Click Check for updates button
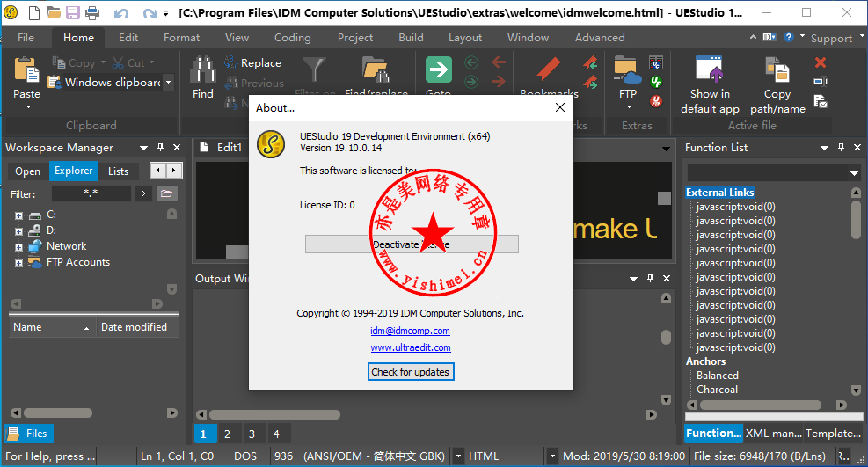This screenshot has height=467, width=868. click(411, 372)
